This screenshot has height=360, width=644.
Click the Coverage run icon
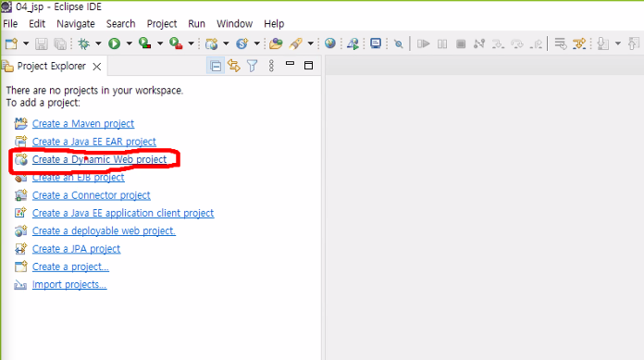click(145, 43)
